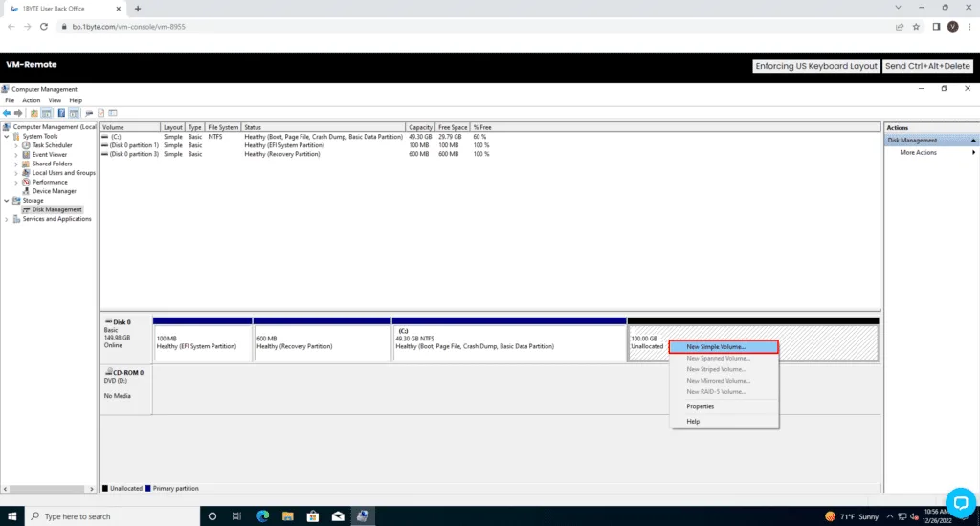Open Task View from the taskbar

click(x=237, y=516)
